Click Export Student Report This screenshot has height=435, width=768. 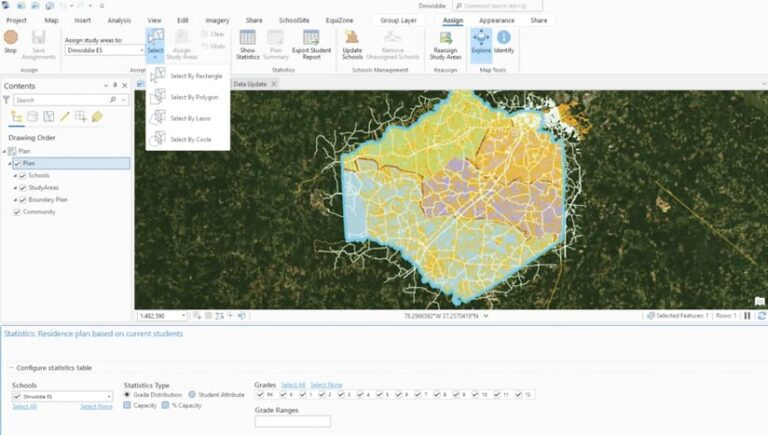(x=312, y=45)
